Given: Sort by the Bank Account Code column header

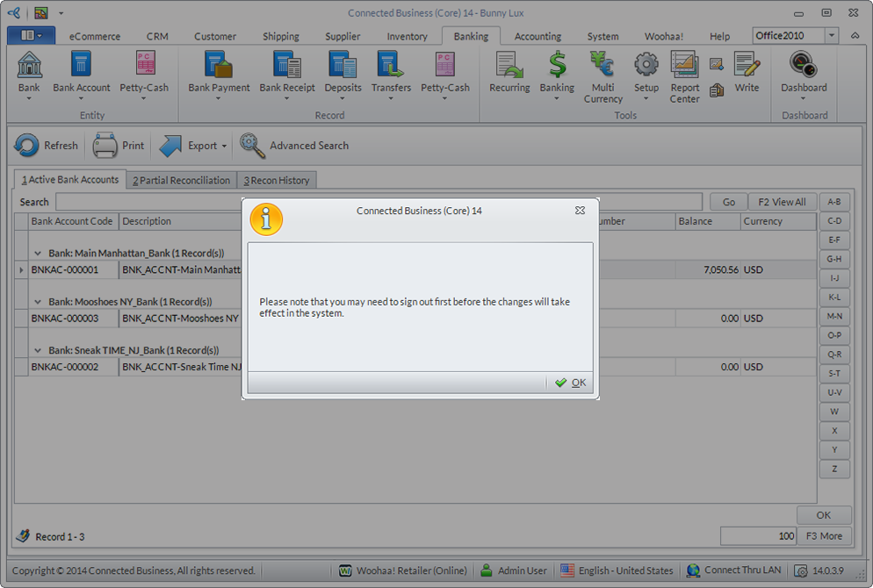Looking at the screenshot, I should 71,221.
